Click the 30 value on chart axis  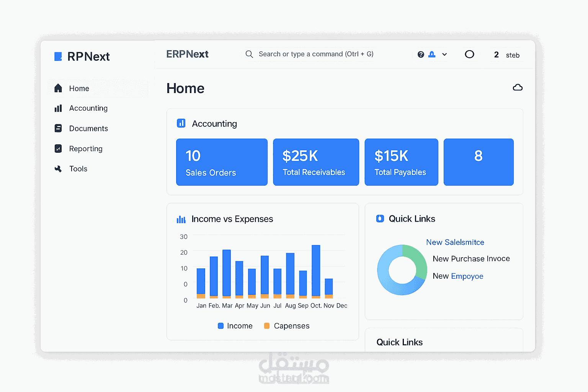(x=184, y=237)
